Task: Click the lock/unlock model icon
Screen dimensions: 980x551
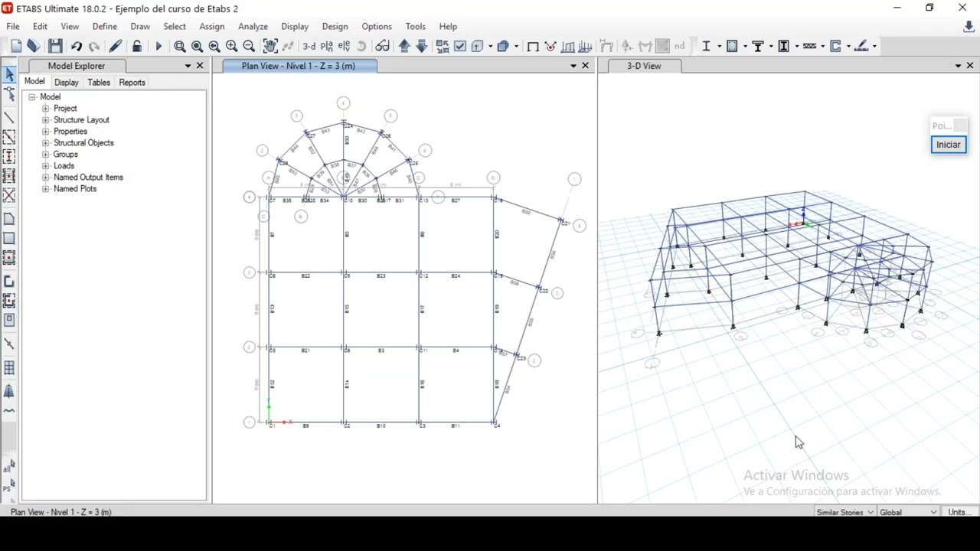Action: 136,46
